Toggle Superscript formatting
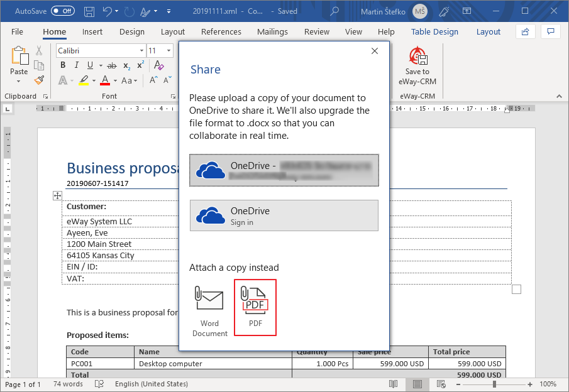This screenshot has height=392, width=569. pos(140,65)
